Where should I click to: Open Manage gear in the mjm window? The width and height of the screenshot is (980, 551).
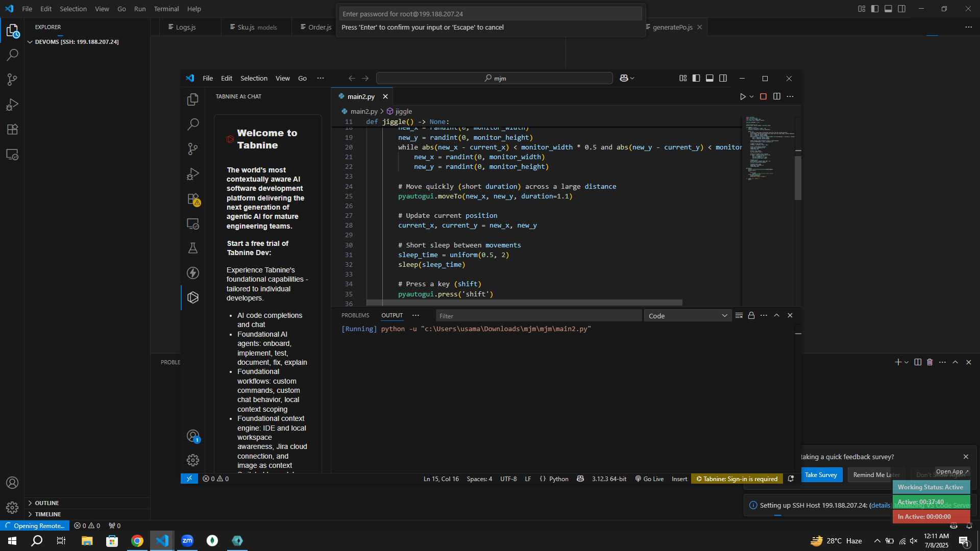click(193, 460)
